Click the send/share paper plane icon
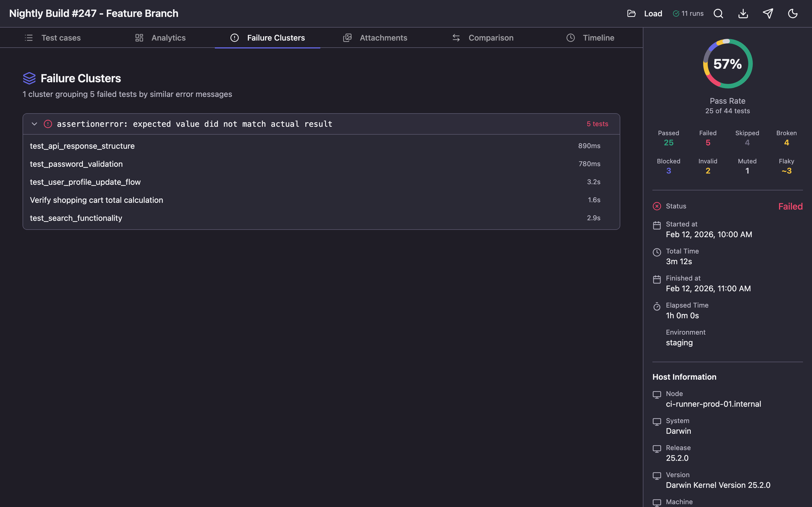The height and width of the screenshot is (507, 812). tap(768, 14)
